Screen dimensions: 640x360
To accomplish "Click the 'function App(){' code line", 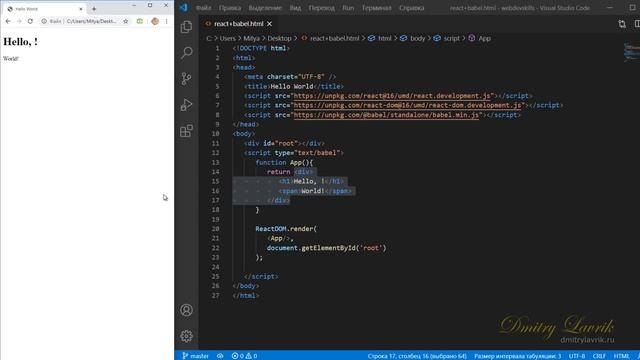I will pos(284,162).
